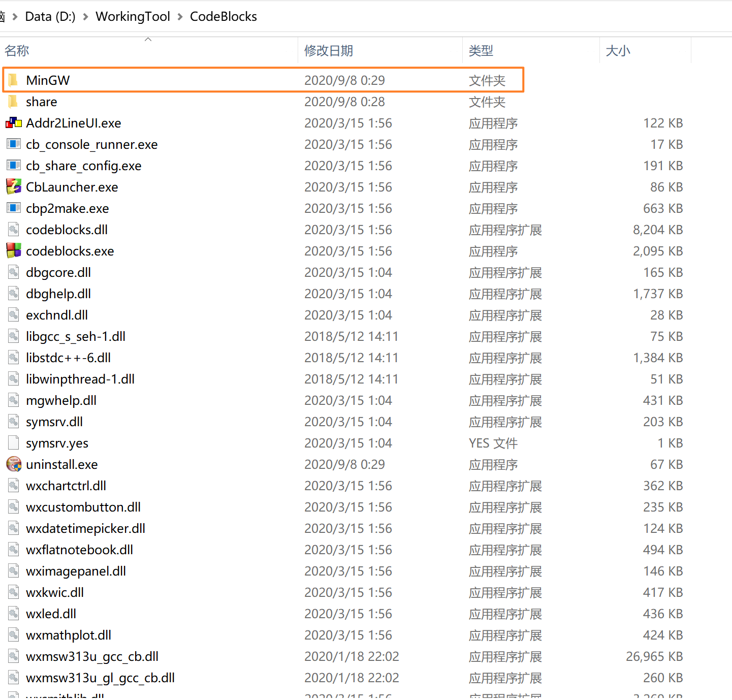732x700 pixels.
Task: Sort files by 大小 column
Action: tap(618, 50)
